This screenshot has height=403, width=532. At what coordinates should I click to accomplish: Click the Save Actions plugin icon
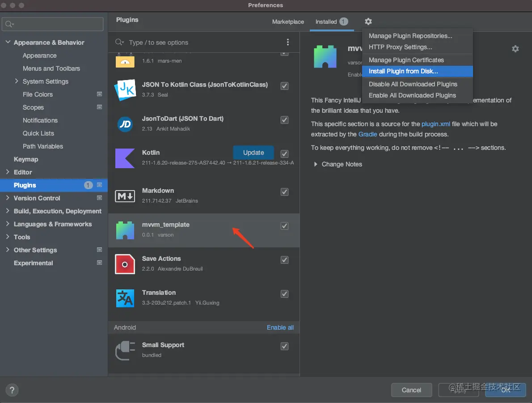pos(125,264)
